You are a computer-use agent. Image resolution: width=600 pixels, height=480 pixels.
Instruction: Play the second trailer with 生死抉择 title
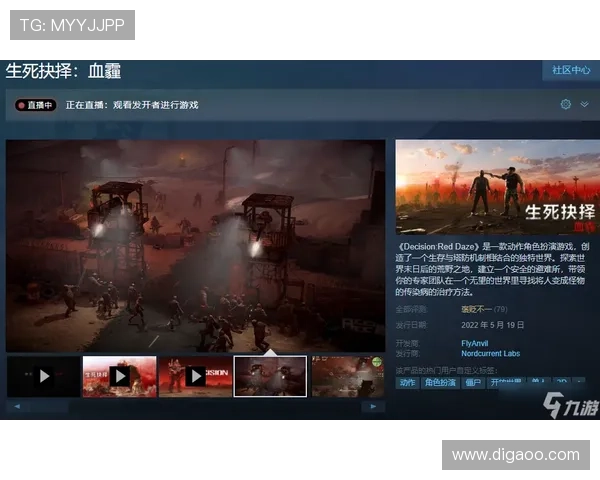point(120,376)
